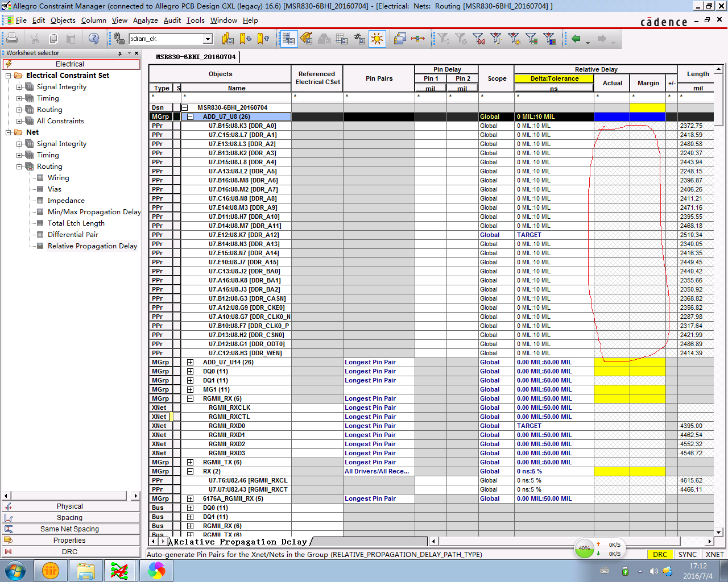
Task: Click the first funnel filter icon
Action: 443,39
